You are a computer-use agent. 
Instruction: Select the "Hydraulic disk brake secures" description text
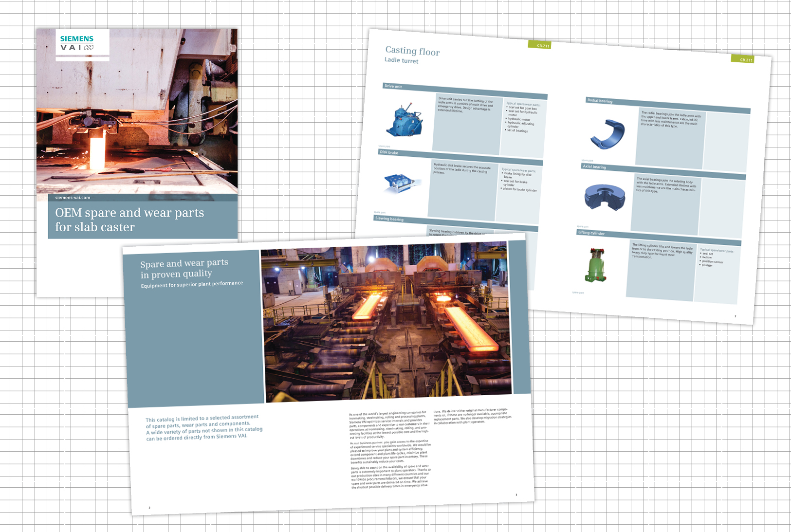461,169
